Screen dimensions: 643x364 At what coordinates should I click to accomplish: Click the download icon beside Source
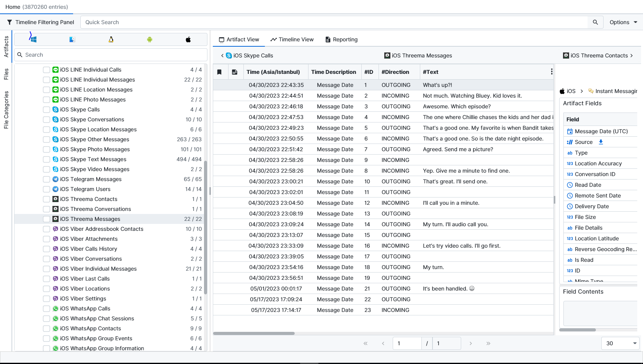601,142
